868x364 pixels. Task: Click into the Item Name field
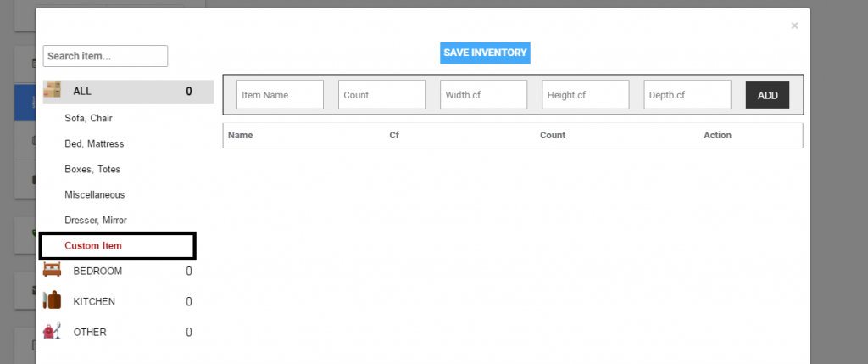(280, 95)
